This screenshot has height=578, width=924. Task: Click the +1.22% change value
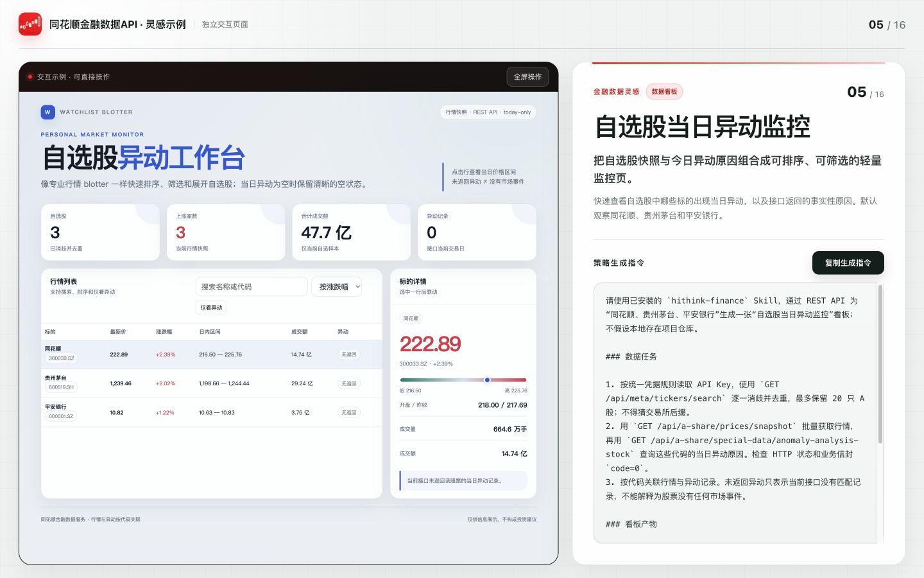tap(165, 412)
